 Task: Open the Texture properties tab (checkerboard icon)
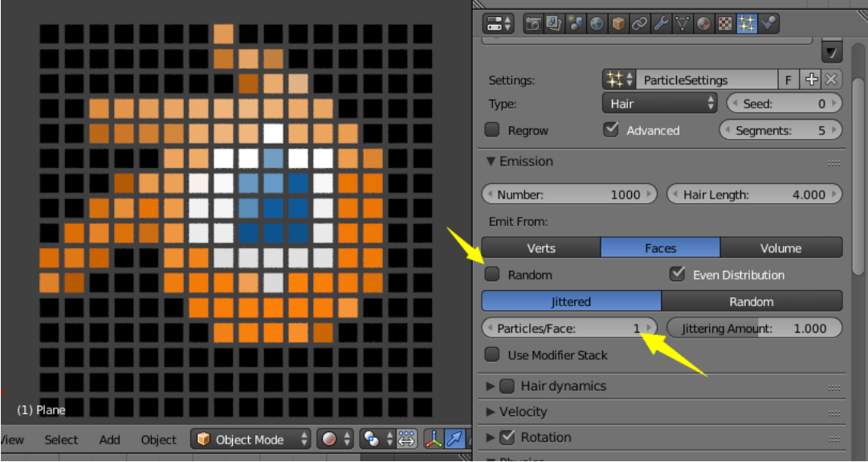tap(725, 23)
